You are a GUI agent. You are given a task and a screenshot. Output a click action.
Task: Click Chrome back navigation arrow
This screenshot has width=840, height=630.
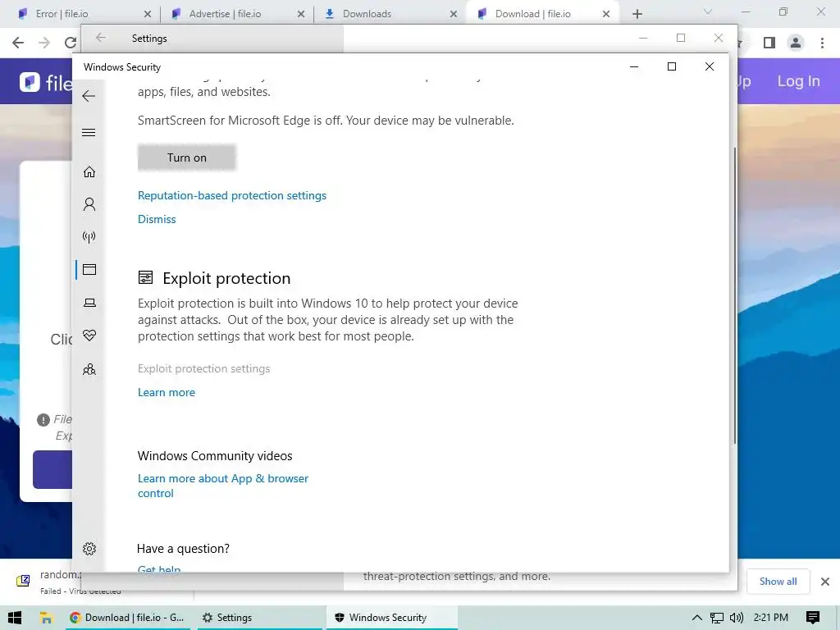pyautogui.click(x=18, y=43)
